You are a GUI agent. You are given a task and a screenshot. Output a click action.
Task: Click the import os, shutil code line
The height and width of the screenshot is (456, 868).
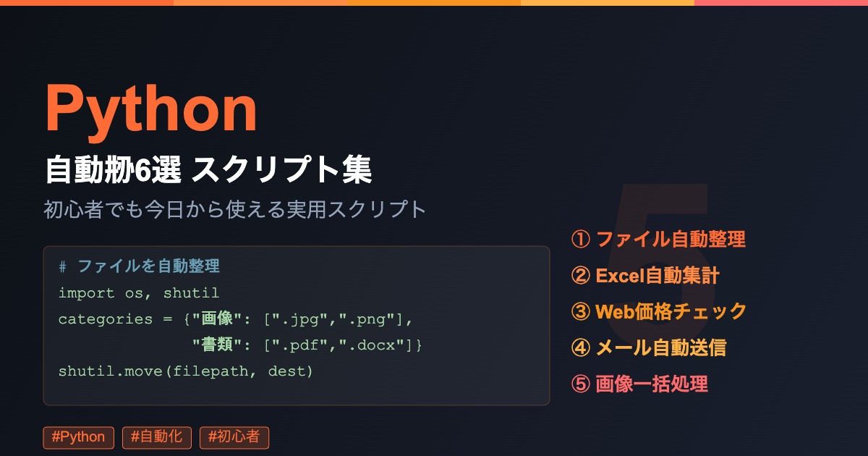pyautogui.click(x=138, y=293)
